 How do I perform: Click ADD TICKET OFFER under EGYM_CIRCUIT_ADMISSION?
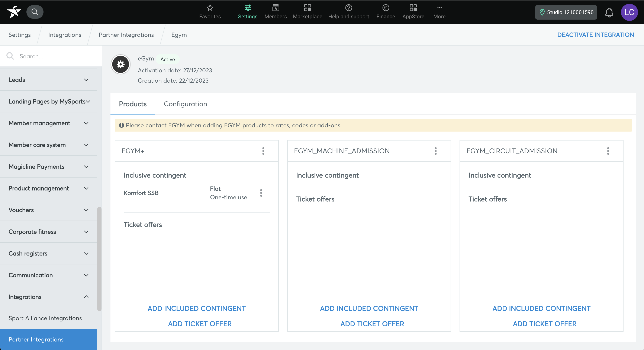[x=544, y=324]
